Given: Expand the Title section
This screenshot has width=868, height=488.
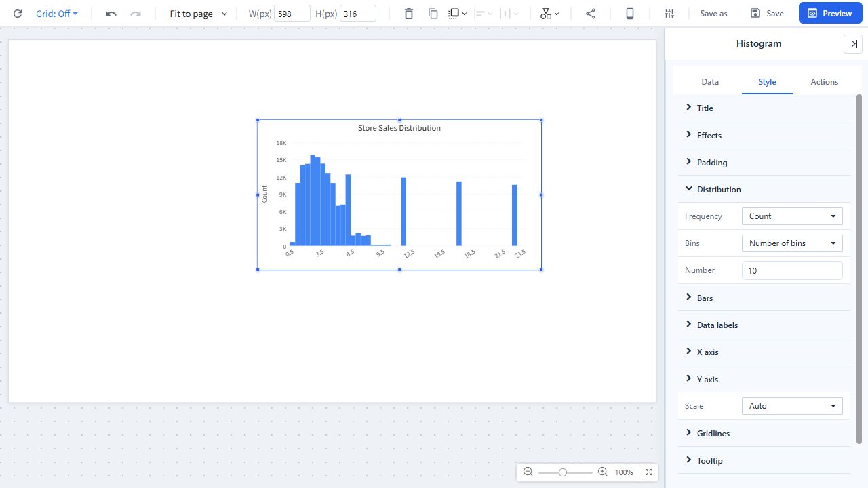Looking at the screenshot, I should [764, 108].
